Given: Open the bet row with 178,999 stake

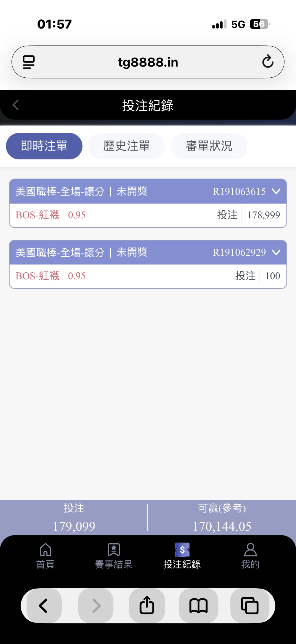Looking at the screenshot, I should tap(148, 215).
